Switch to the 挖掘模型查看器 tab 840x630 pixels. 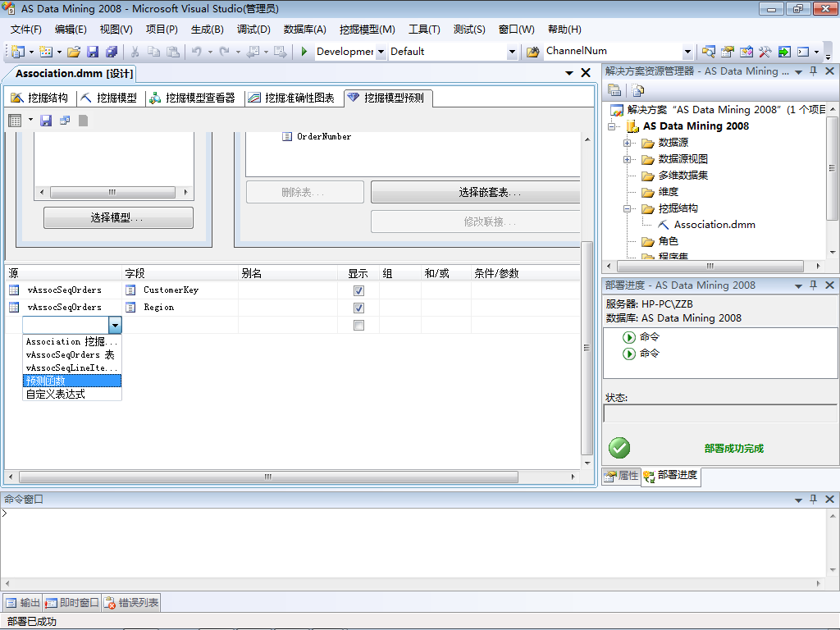[x=193, y=98]
